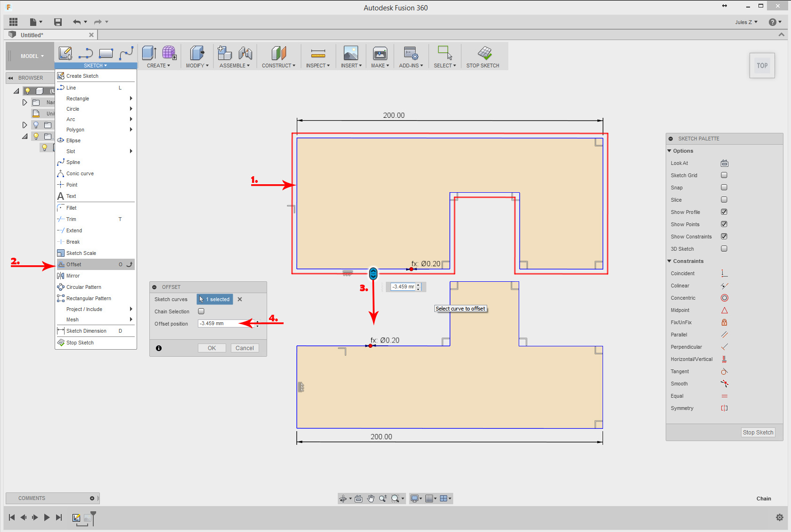Screen dimensions: 791x532
Task: Click the blue offset drag handle
Action: click(x=373, y=274)
